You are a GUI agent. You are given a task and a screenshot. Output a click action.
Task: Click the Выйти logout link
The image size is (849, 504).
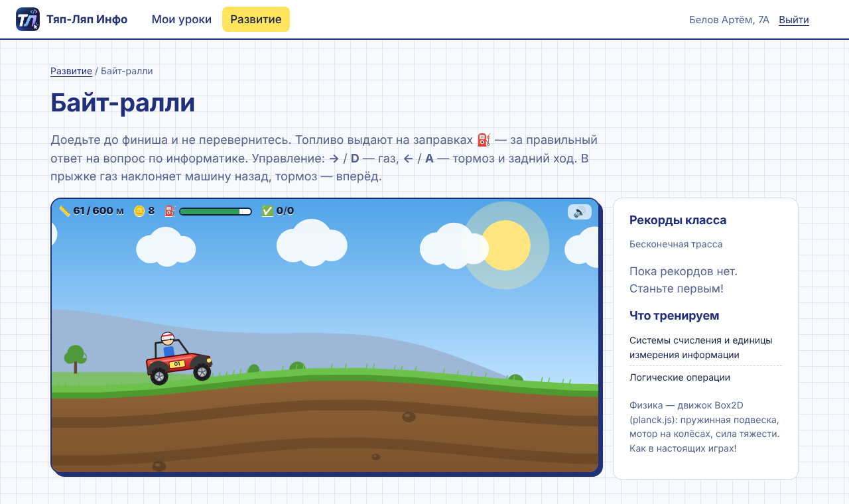click(794, 19)
